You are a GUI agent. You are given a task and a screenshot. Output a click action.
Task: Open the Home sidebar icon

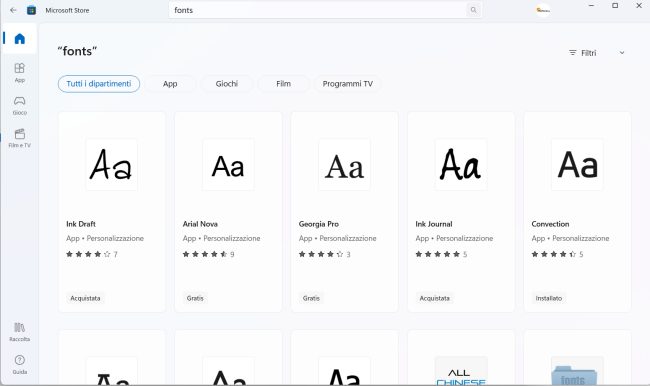tap(19, 39)
